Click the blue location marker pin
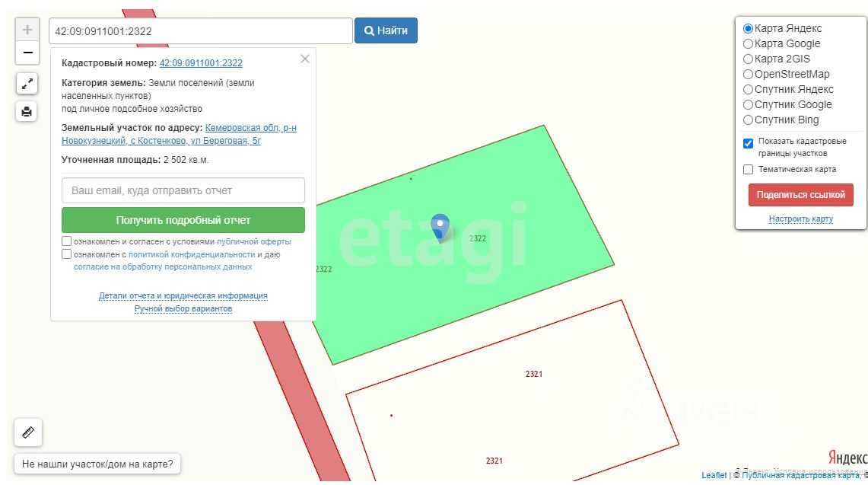Viewport: 868px width, 485px height. pyautogui.click(x=440, y=228)
